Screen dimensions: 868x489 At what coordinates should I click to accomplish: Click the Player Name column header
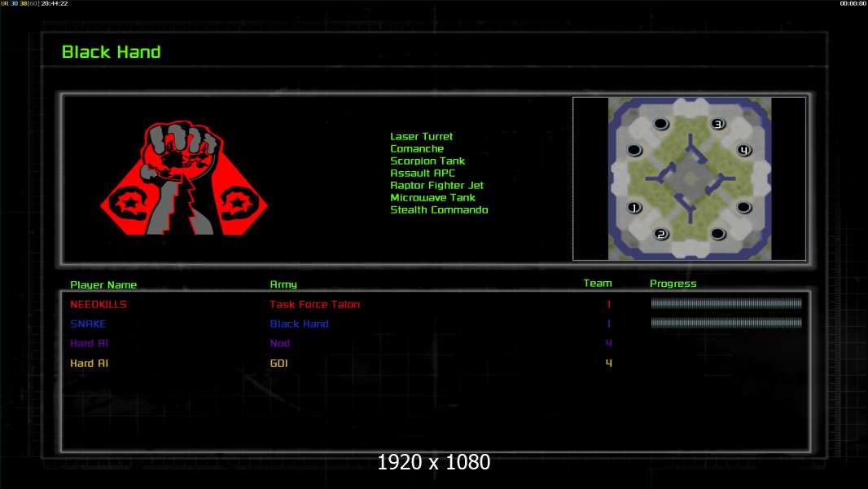coord(103,284)
